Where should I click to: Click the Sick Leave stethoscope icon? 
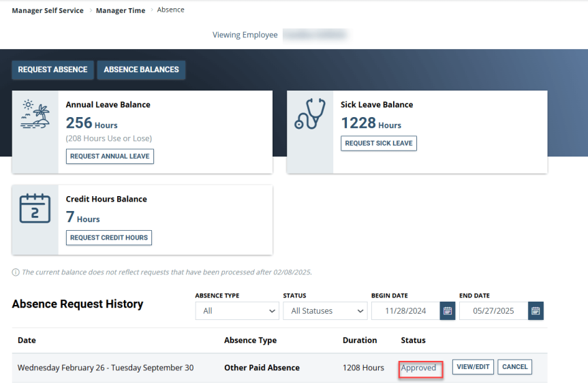coord(310,114)
